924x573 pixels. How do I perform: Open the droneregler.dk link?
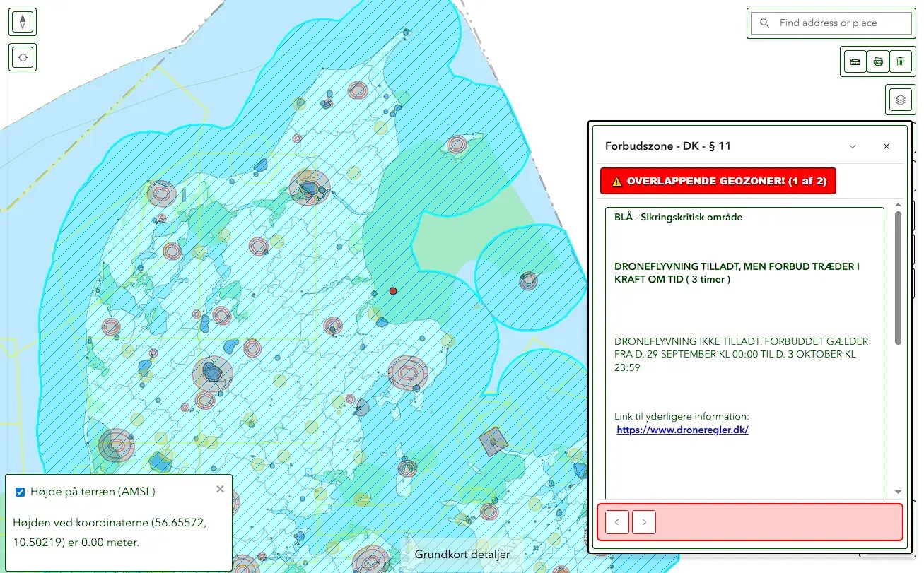click(x=682, y=430)
